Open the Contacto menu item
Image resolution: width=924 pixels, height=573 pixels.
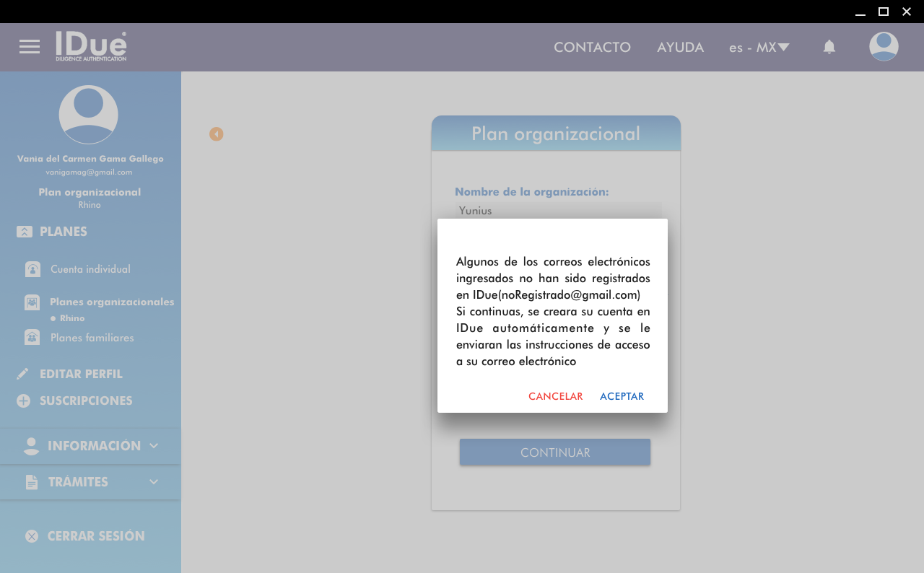pos(592,48)
